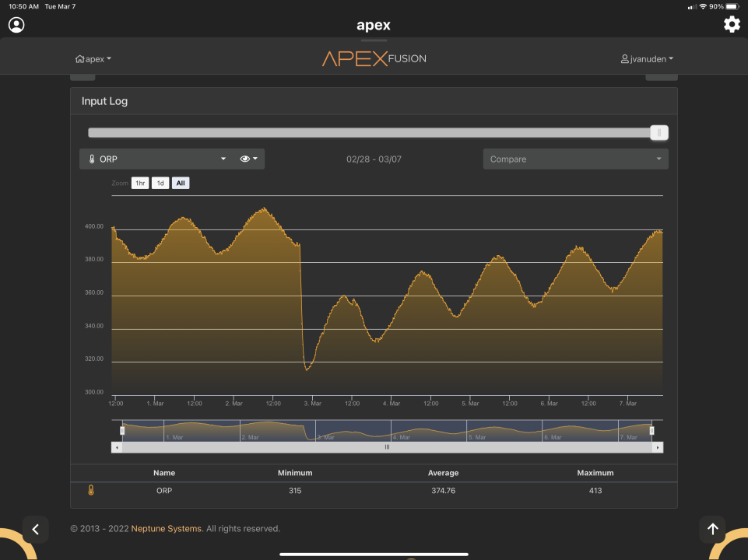Tap the scroll-to-top arrow button
Image resolution: width=748 pixels, height=560 pixels.
[x=712, y=529]
